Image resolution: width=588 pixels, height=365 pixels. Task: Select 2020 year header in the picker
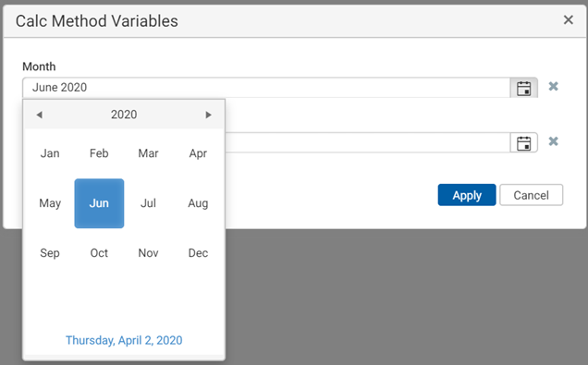124,115
